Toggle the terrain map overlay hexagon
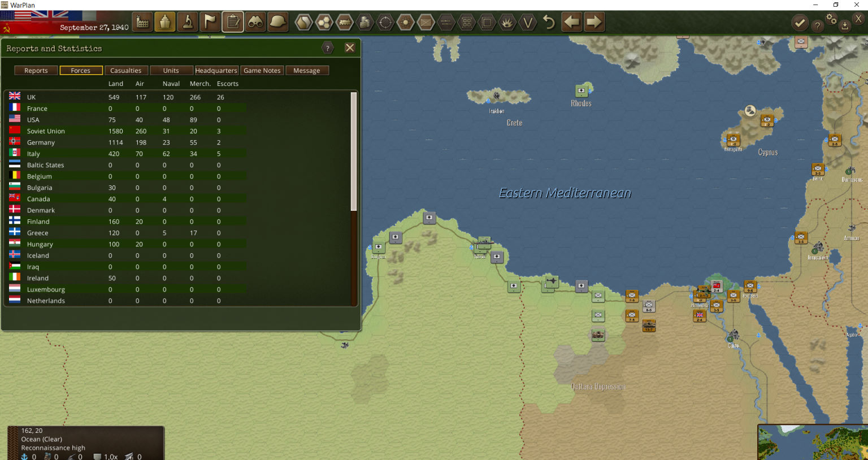Viewport: 868px width, 460px height. [x=304, y=23]
